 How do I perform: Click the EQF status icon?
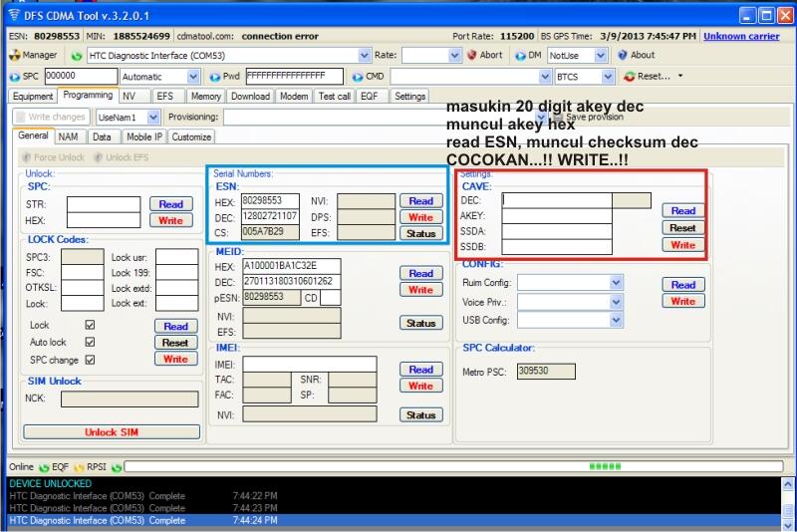point(79,467)
